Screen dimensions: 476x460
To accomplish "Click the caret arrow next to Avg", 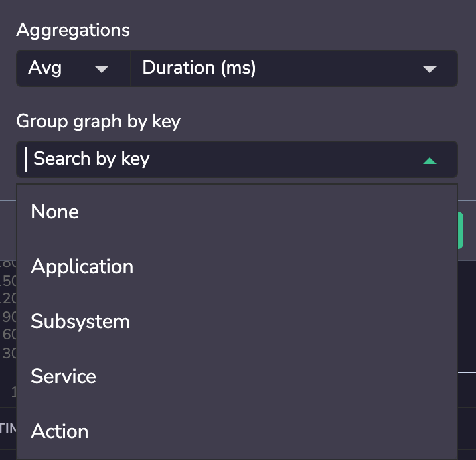I will (x=101, y=69).
